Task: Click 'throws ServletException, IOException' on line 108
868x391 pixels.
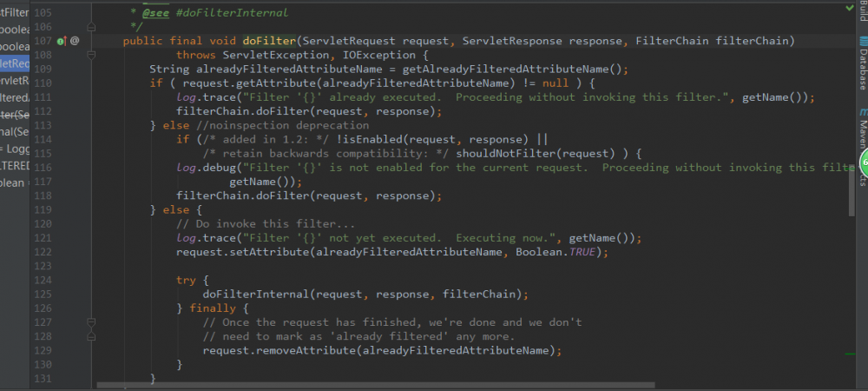Action: coord(296,56)
